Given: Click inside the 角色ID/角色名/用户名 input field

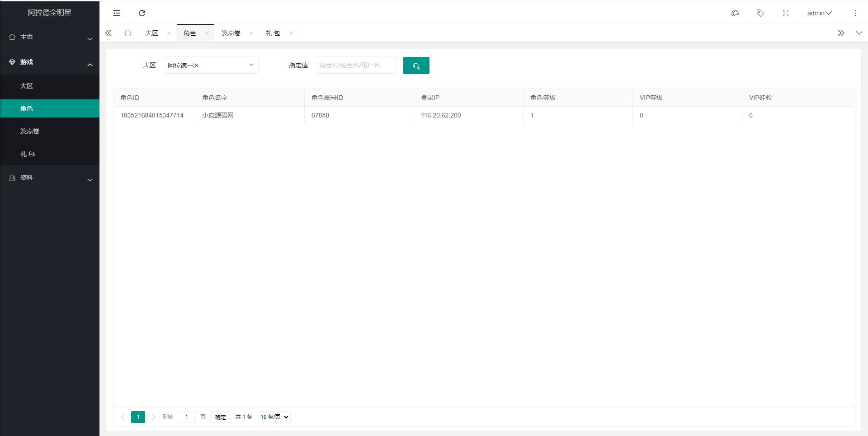Looking at the screenshot, I should click(x=355, y=65).
